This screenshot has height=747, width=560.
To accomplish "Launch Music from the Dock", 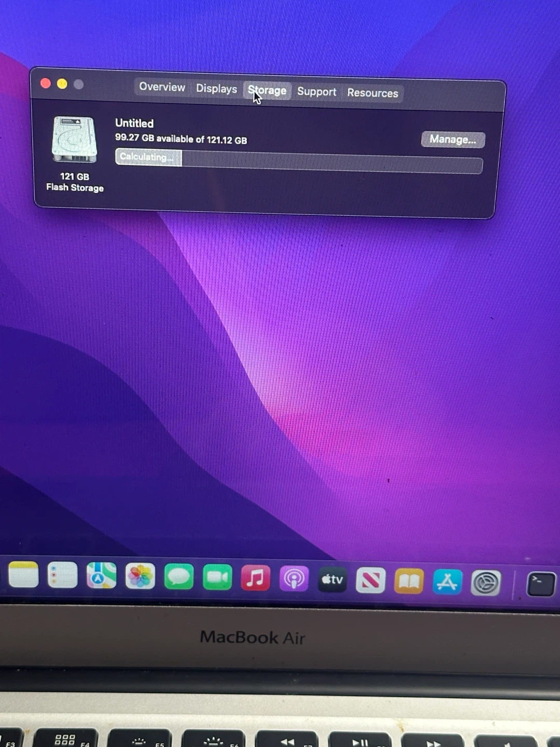I will [x=256, y=578].
